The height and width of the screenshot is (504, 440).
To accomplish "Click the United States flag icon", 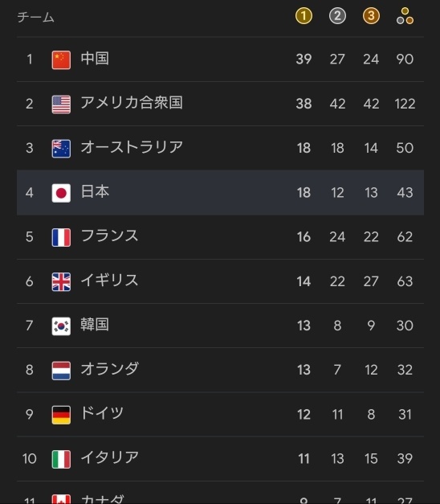I will (x=61, y=104).
